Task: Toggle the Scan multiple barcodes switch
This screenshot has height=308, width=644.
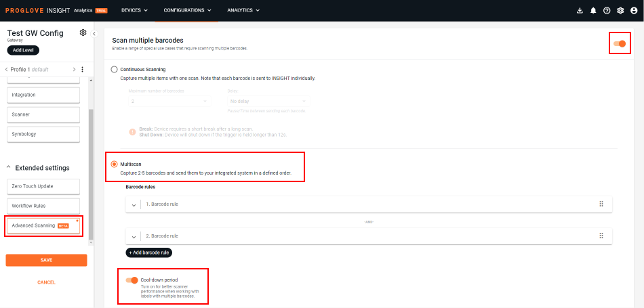Action: [x=620, y=43]
